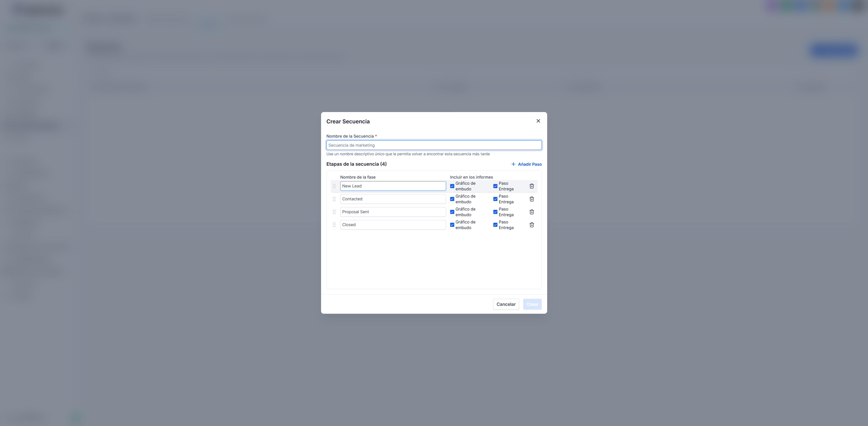Close the Crear Secuencia dialog
Image resolution: width=868 pixels, height=426 pixels.
[x=538, y=121]
